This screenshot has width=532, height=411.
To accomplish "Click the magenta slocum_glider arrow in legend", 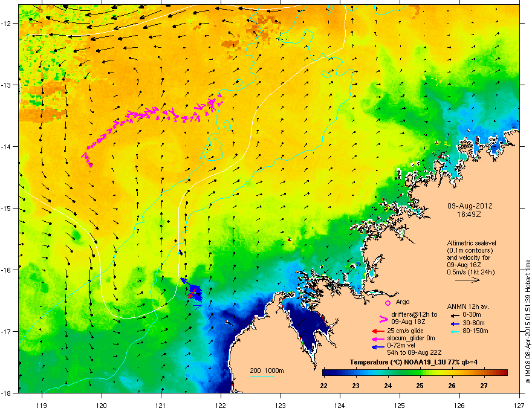I will (x=378, y=338).
